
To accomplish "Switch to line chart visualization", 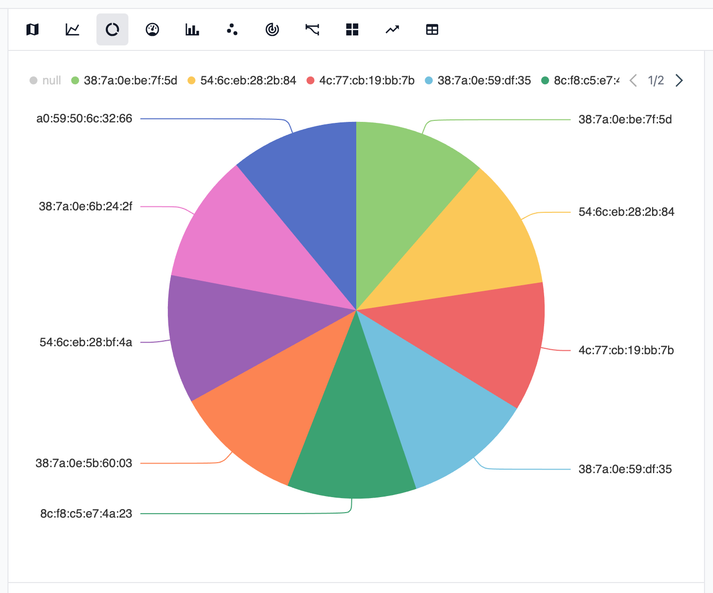I will tap(73, 30).
